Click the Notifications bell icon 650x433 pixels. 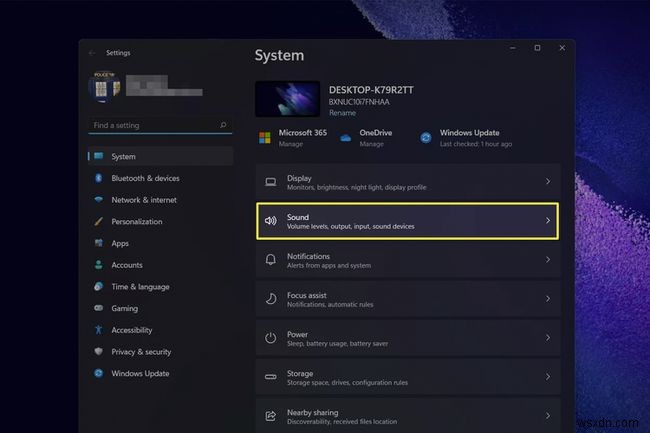click(x=271, y=260)
